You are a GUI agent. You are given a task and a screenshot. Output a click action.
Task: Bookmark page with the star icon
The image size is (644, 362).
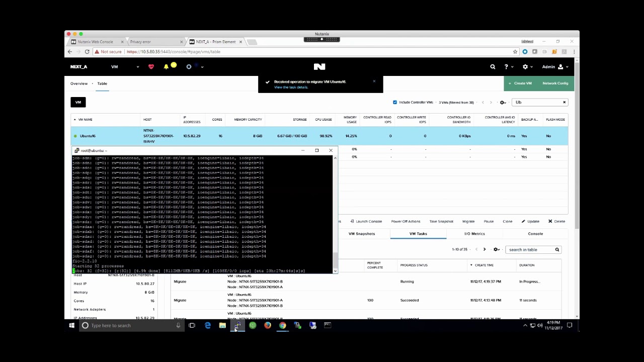[x=515, y=52]
